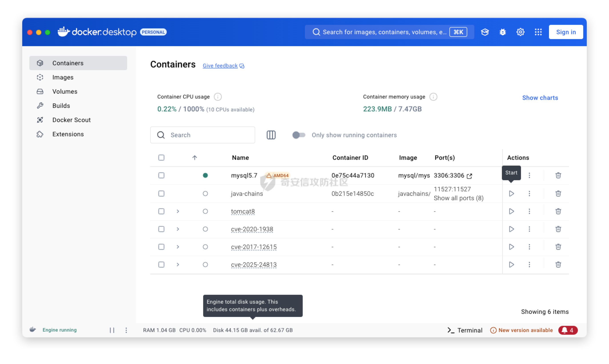The image size is (609, 364).
Task: Click the troubleshoot bug icon
Action: point(502,32)
